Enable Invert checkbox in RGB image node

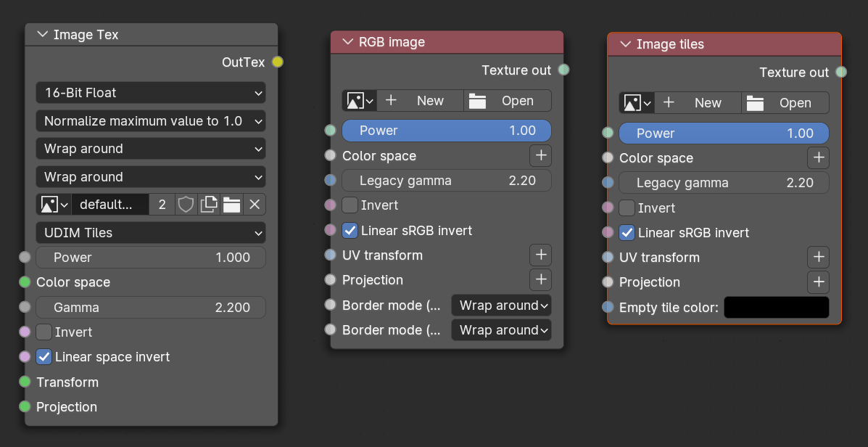(350, 205)
